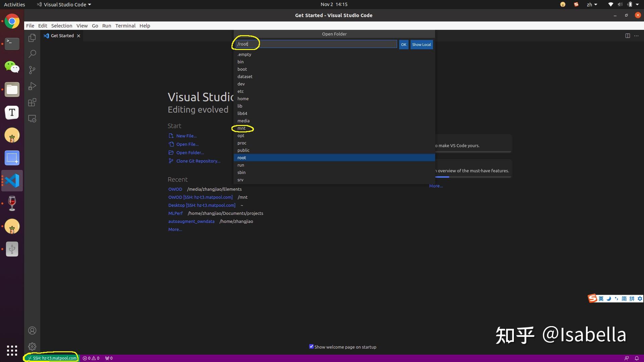
Task: Show Applications grid in dock
Action: tap(12, 350)
